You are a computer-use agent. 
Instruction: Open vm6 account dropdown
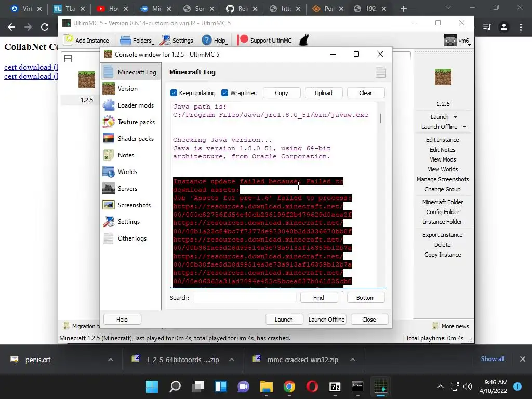click(x=458, y=41)
